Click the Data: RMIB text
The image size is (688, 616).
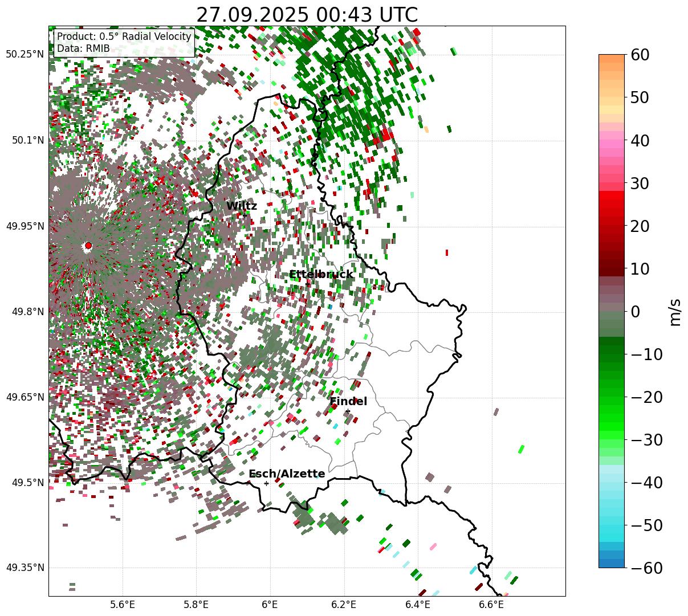pos(83,49)
